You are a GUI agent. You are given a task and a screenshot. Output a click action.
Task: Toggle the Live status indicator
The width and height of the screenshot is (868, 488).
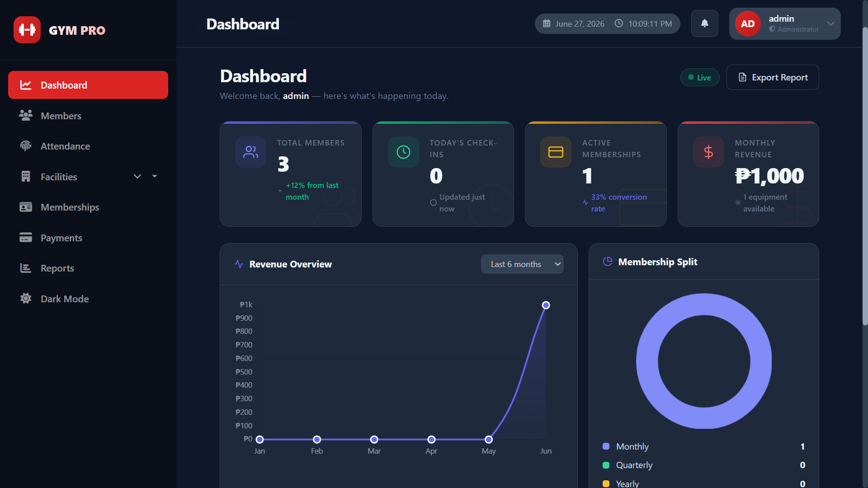(700, 77)
